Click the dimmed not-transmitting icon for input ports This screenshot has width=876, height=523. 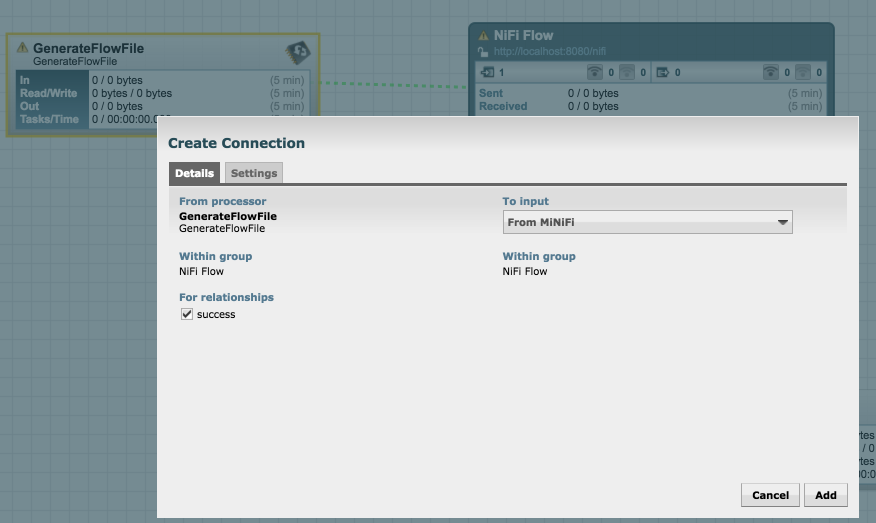(627, 72)
